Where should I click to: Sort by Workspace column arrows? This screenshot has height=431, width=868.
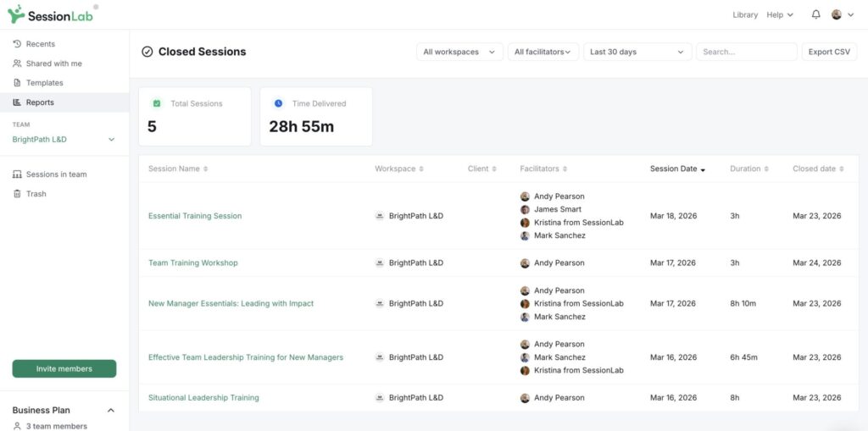pos(420,169)
